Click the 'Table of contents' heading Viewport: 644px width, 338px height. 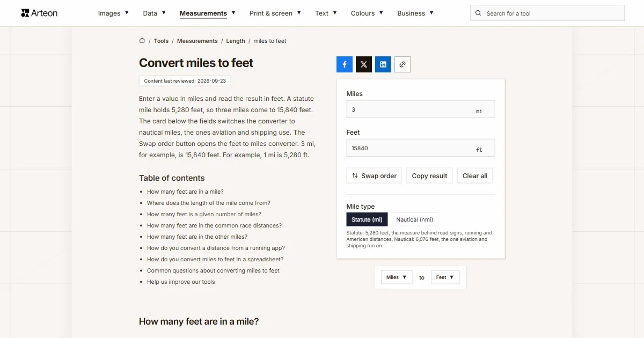click(172, 178)
